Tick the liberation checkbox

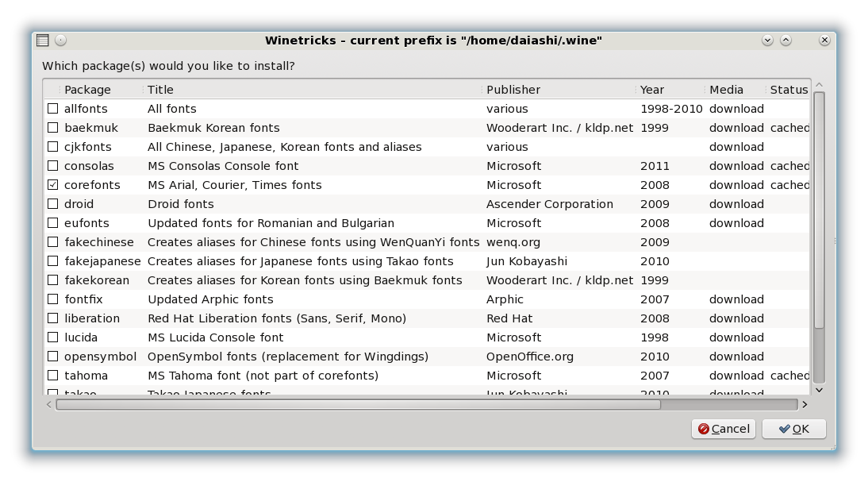(x=52, y=318)
